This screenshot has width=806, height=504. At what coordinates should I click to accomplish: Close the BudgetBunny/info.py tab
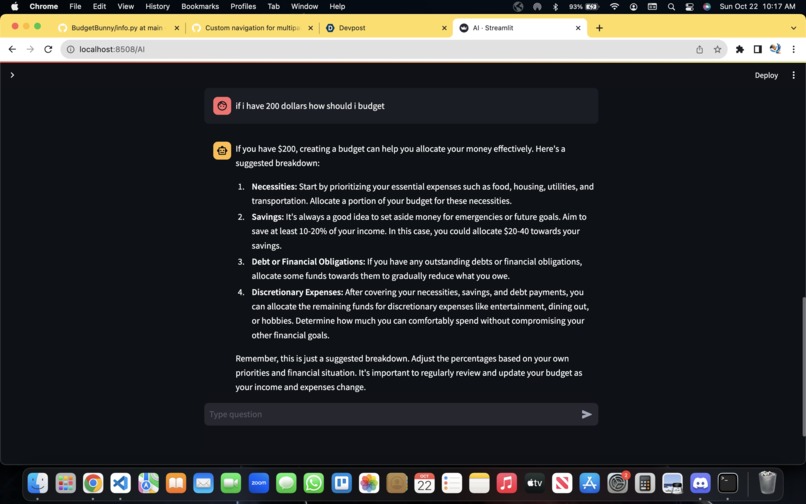(177, 28)
